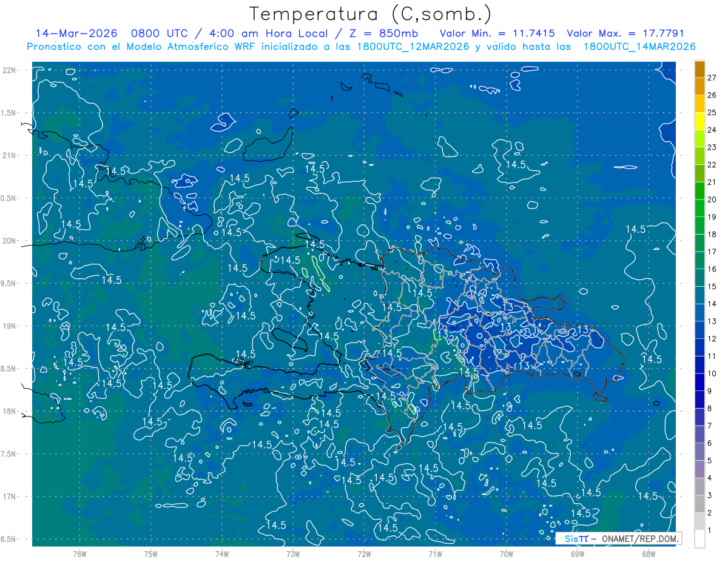
Task: Click the '18N' latitude axis label
Action: tap(10, 411)
